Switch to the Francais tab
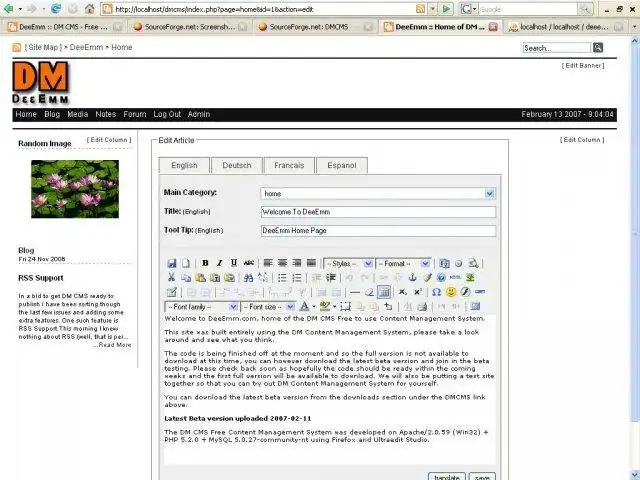Image resolution: width=640 pixels, height=480 pixels. click(x=289, y=165)
